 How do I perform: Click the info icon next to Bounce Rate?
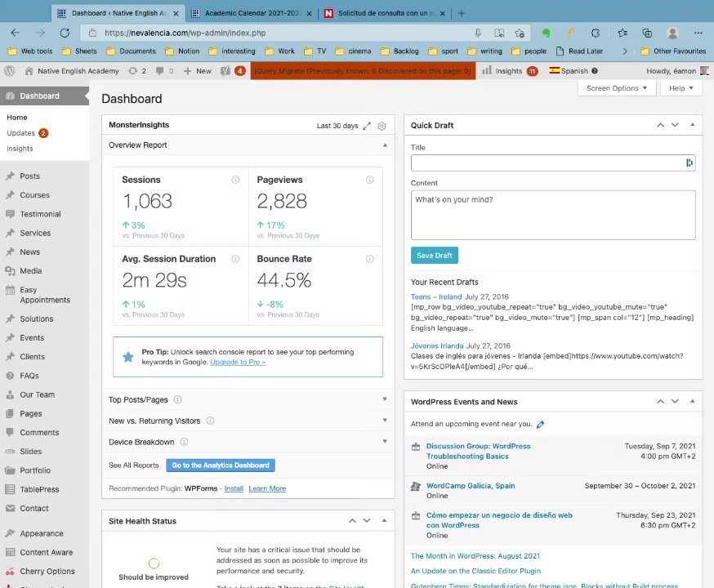click(370, 259)
